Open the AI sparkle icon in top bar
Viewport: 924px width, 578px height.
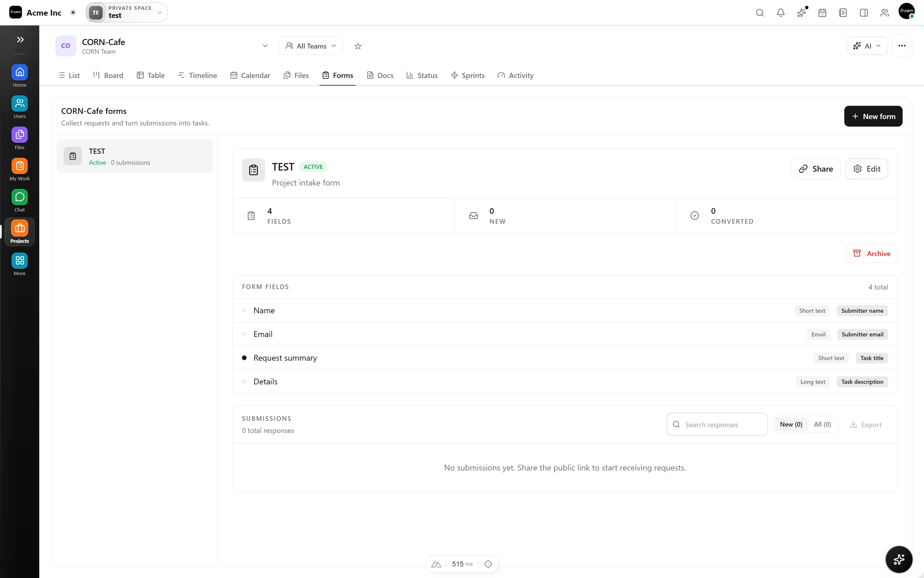802,13
